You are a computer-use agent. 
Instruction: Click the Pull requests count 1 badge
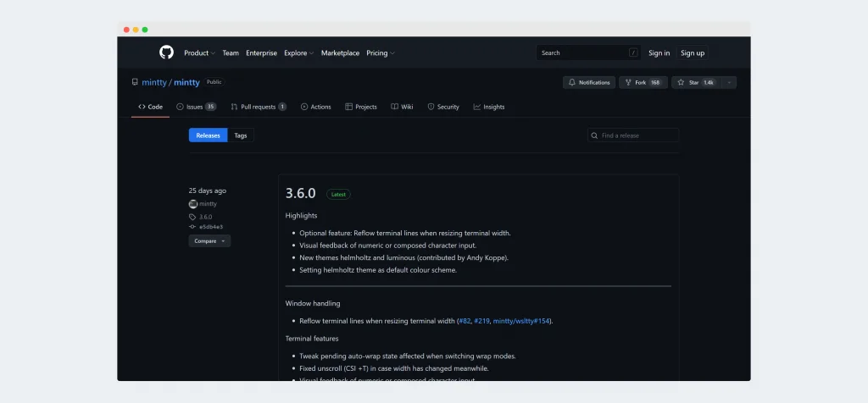pyautogui.click(x=282, y=107)
